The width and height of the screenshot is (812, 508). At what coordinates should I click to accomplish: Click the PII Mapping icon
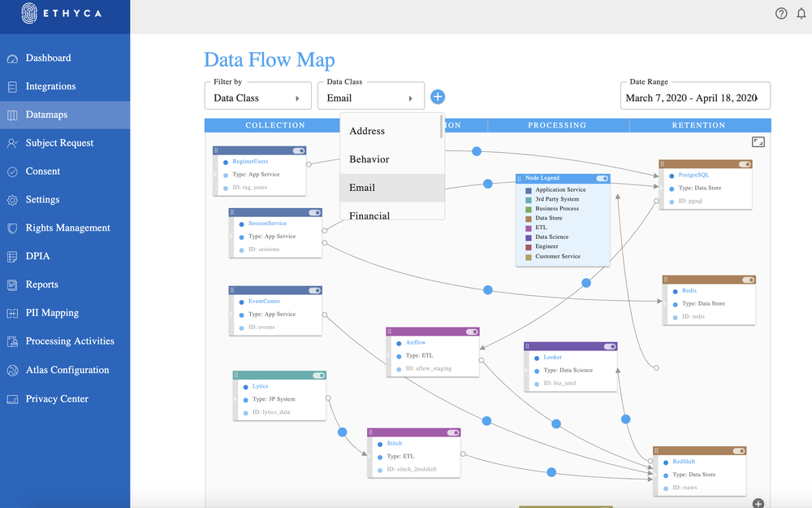[12, 313]
